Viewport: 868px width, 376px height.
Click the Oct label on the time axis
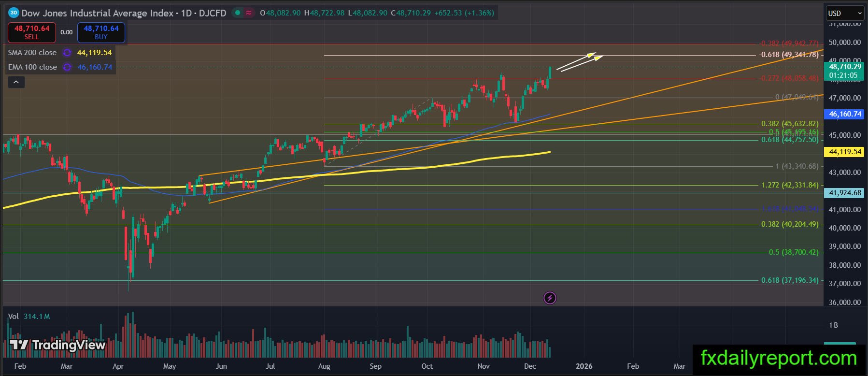[427, 366]
